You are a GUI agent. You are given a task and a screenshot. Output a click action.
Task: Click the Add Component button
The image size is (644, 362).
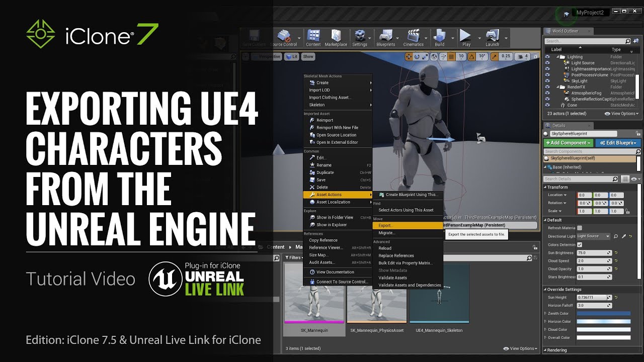pos(569,143)
